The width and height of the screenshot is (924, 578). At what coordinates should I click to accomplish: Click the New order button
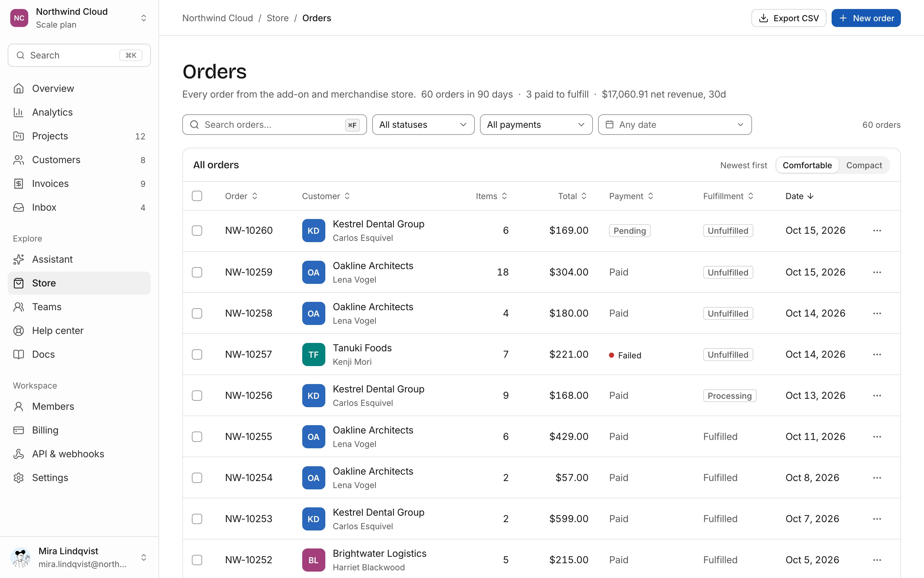tap(866, 18)
